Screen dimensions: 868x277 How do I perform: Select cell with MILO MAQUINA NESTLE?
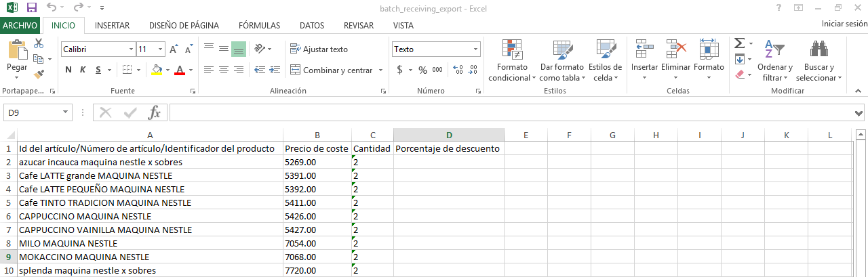(150, 243)
